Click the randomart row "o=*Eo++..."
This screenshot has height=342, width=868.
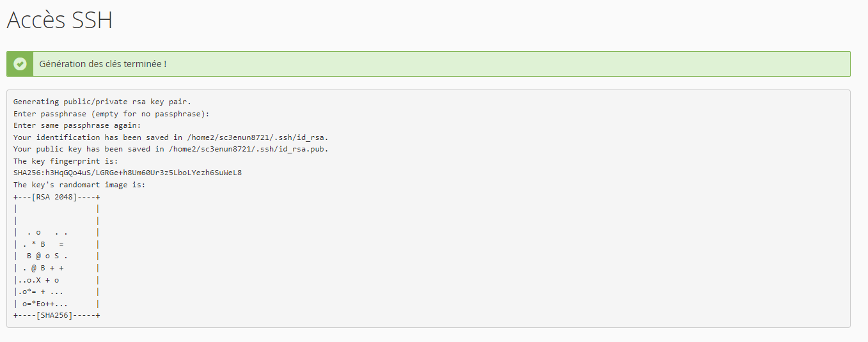[x=45, y=304]
